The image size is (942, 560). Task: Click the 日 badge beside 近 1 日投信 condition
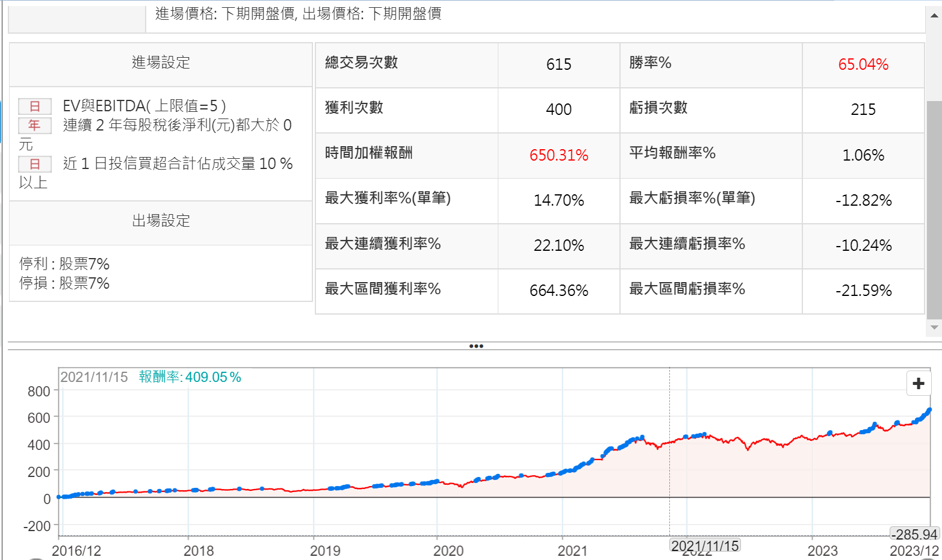(x=35, y=164)
